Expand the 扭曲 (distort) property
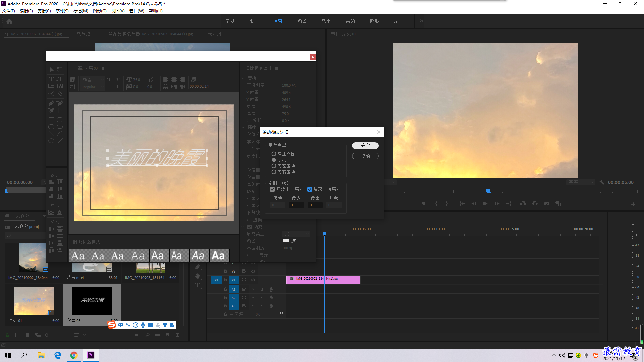 tap(248, 220)
